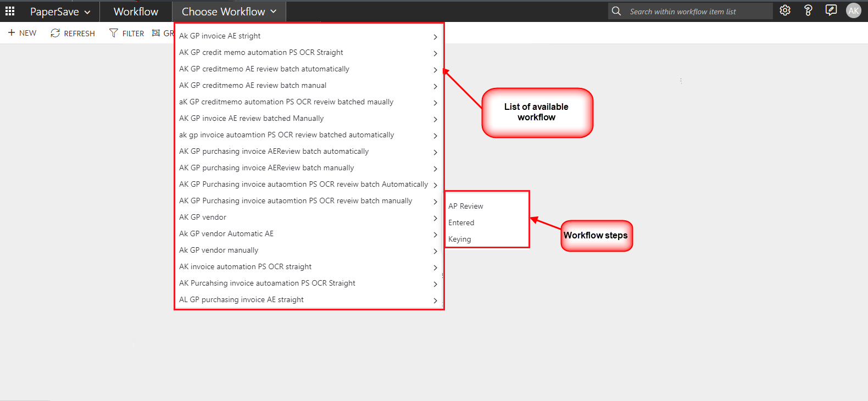
Task: Select Ak GP invoice AE stright workflow
Action: coord(220,36)
